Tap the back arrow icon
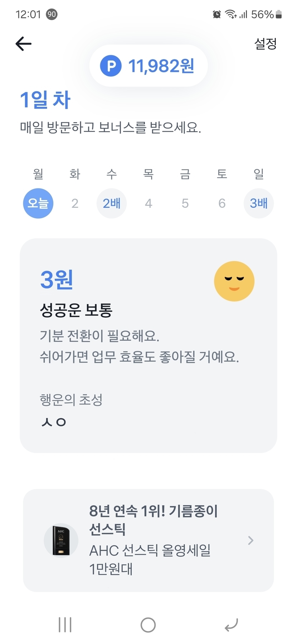The width and height of the screenshot is (297, 644). [x=24, y=44]
